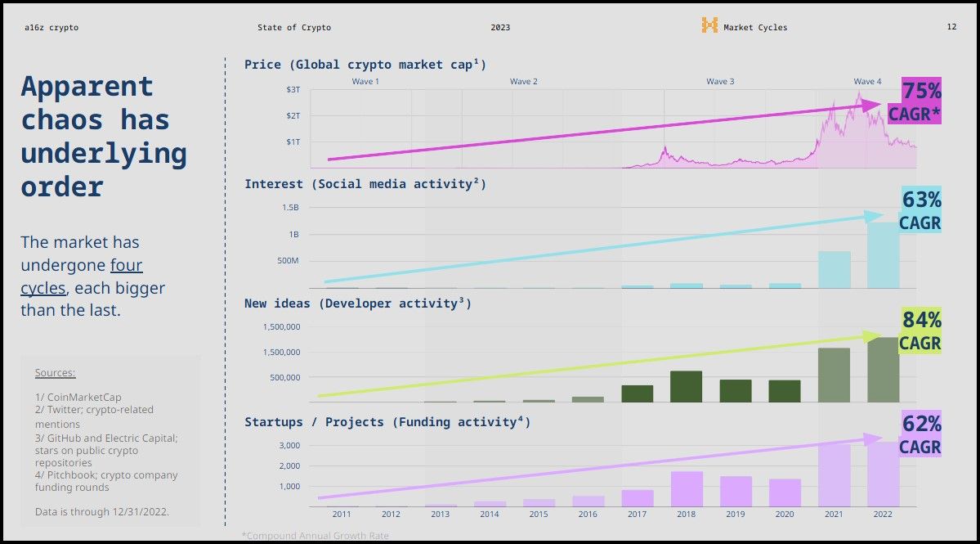Select the magenta 75% CAGR badge
This screenshot has width=980, height=544.
[x=915, y=102]
